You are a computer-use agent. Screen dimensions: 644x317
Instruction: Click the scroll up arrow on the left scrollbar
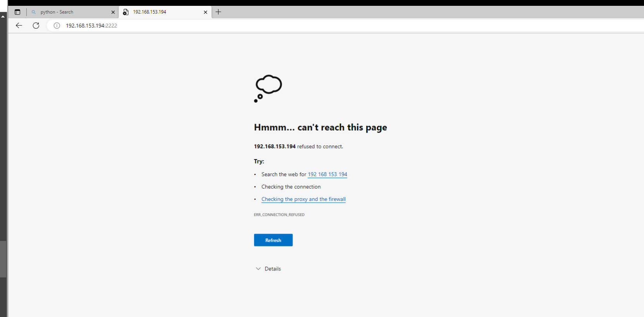point(3,16)
